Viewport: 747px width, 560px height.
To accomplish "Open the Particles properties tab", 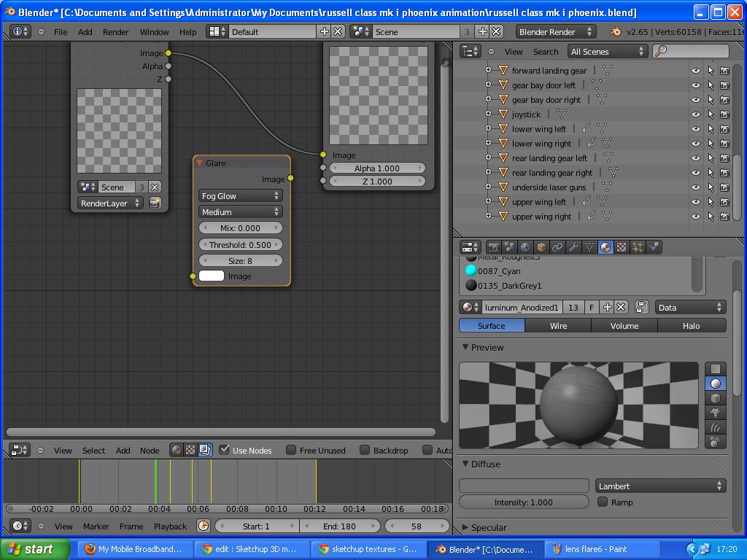I will (x=638, y=247).
